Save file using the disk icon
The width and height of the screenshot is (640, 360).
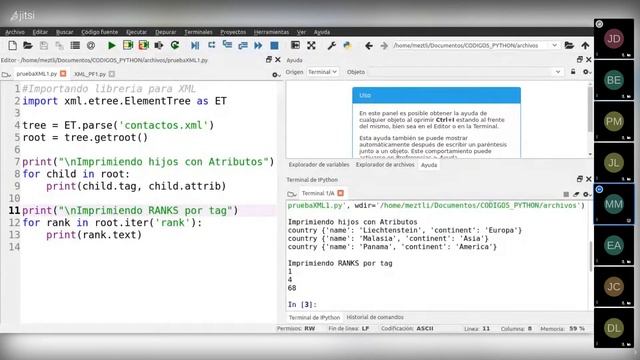click(44, 45)
